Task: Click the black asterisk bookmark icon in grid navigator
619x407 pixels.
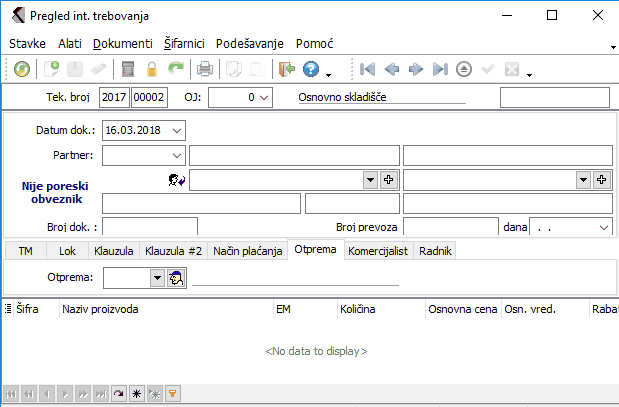Action: (136, 394)
